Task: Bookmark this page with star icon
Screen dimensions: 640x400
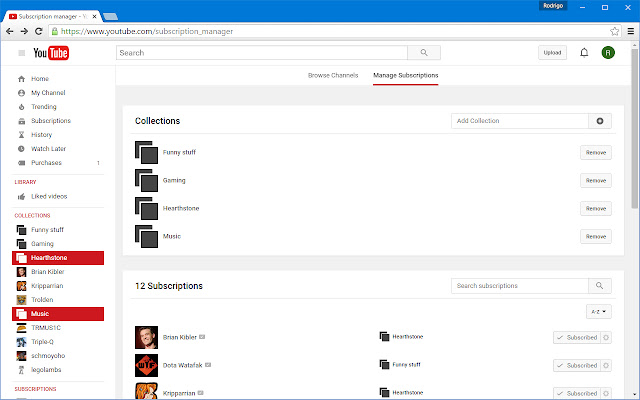Action: 614,31
